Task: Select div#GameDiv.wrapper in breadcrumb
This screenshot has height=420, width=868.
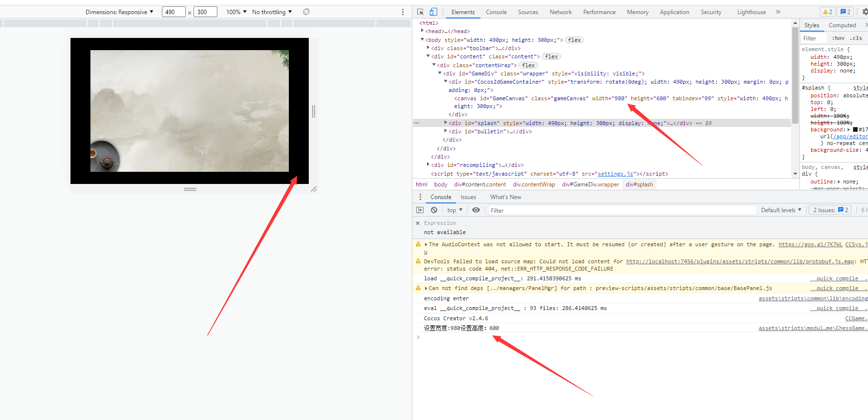Action: point(590,184)
